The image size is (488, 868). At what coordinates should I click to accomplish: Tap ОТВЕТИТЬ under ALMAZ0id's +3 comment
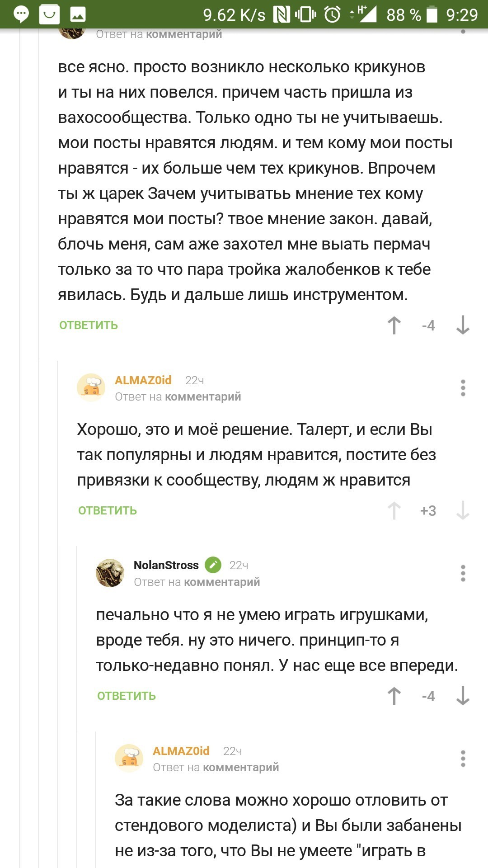pyautogui.click(x=108, y=511)
